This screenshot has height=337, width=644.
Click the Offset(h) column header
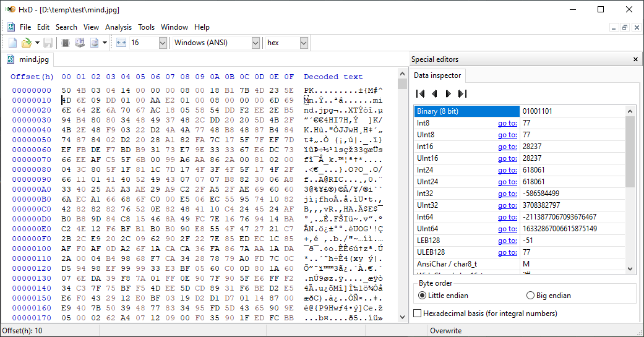click(x=32, y=77)
